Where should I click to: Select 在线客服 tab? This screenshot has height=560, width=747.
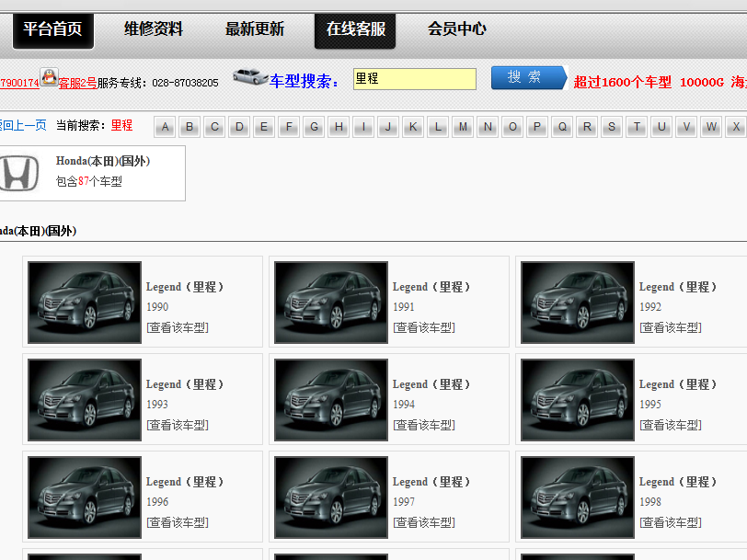tap(355, 31)
